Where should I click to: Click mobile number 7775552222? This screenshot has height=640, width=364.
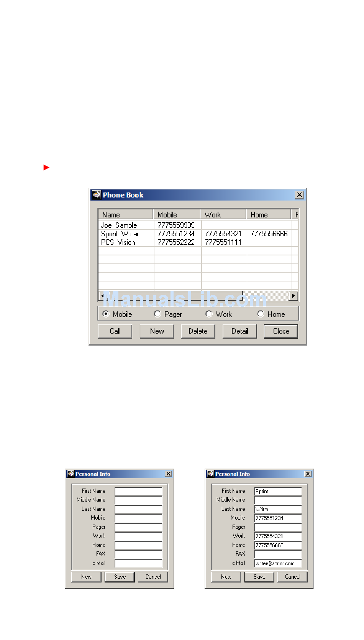coord(176,242)
